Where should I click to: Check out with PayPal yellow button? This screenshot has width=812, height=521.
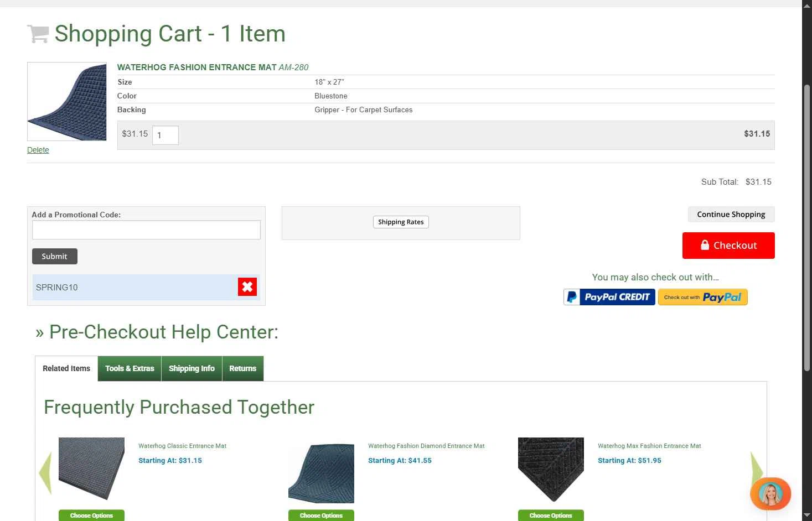(x=703, y=297)
